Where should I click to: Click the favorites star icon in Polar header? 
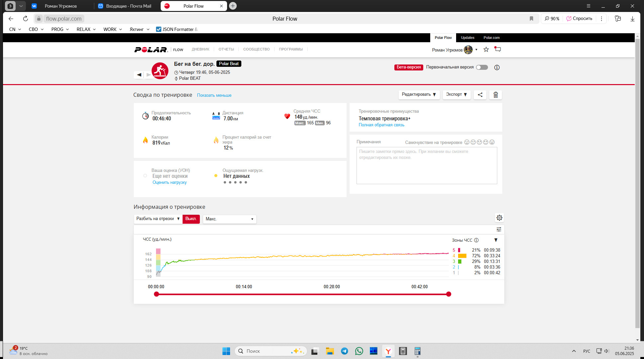tap(486, 50)
